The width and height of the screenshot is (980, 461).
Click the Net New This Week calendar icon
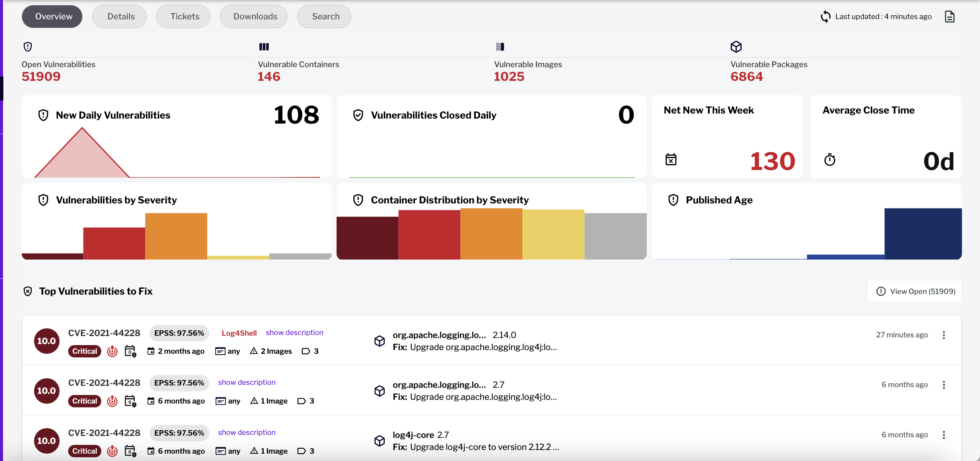[671, 159]
